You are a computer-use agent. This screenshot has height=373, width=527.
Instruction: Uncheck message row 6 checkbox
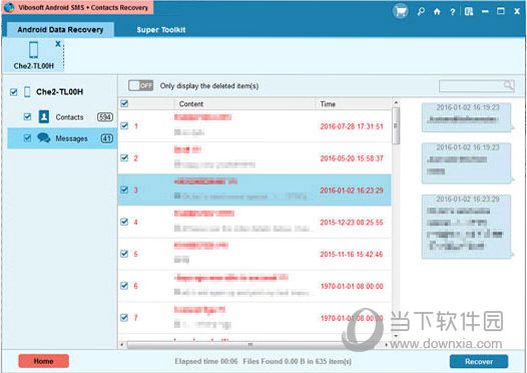(124, 286)
